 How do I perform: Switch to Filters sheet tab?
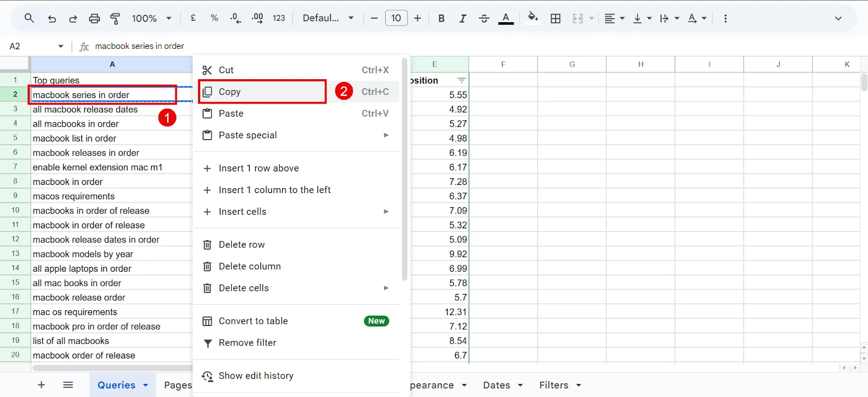coord(553,385)
